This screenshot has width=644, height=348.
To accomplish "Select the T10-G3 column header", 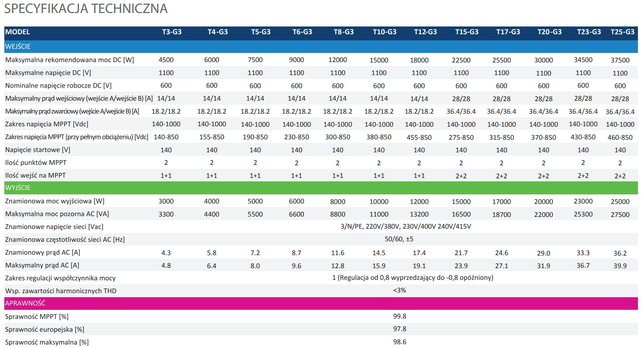I will (385, 32).
